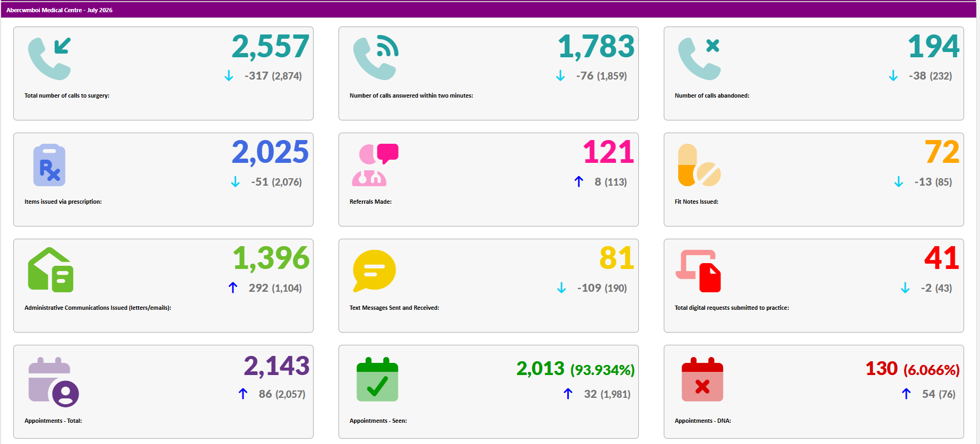
Task: Select the 2,143 total appointments value
Action: 277,366
